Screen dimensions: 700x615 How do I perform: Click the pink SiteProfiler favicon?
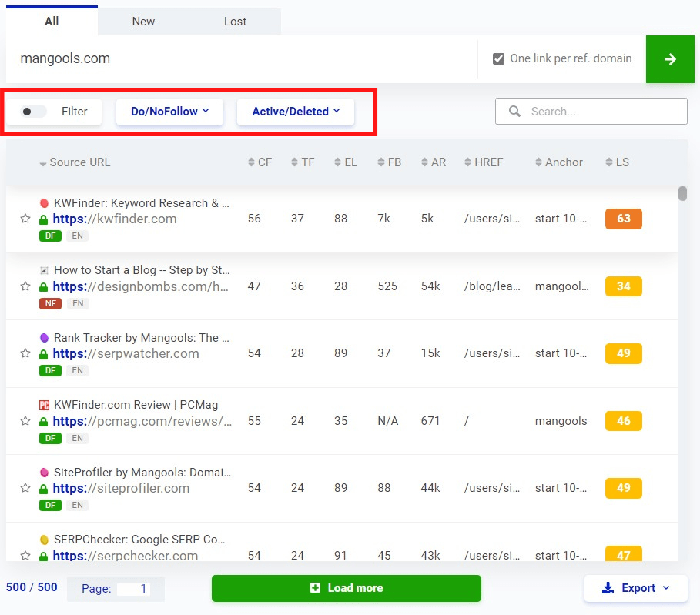pos(44,473)
